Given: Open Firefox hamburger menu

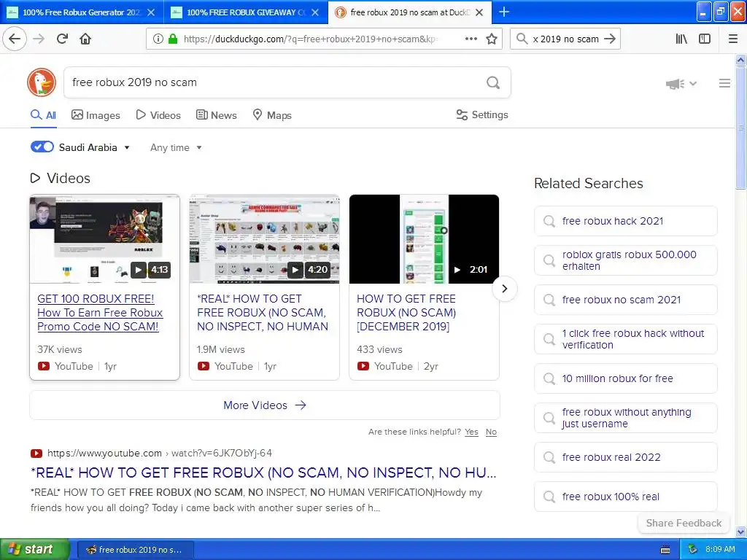Looking at the screenshot, I should [x=733, y=39].
